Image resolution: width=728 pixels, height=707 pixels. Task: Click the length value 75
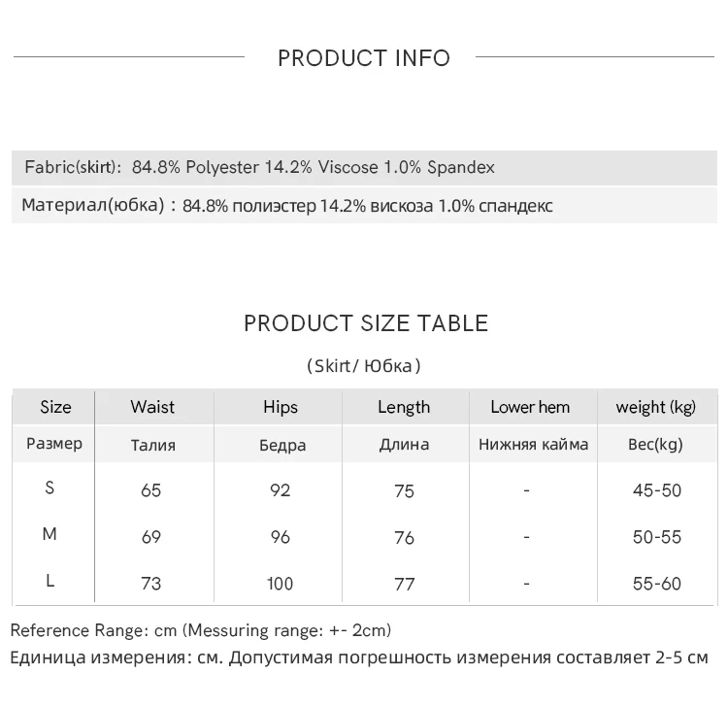[x=405, y=490]
